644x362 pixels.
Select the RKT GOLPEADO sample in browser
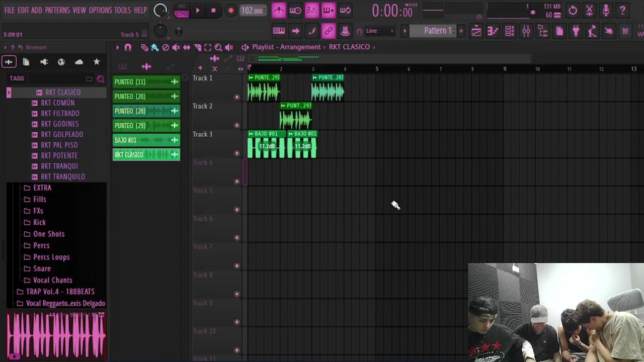point(62,134)
